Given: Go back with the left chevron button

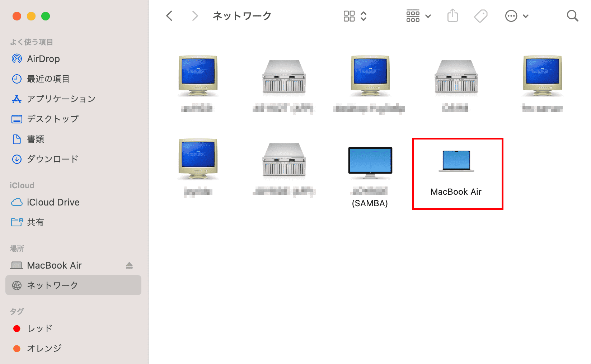Looking at the screenshot, I should [x=169, y=16].
